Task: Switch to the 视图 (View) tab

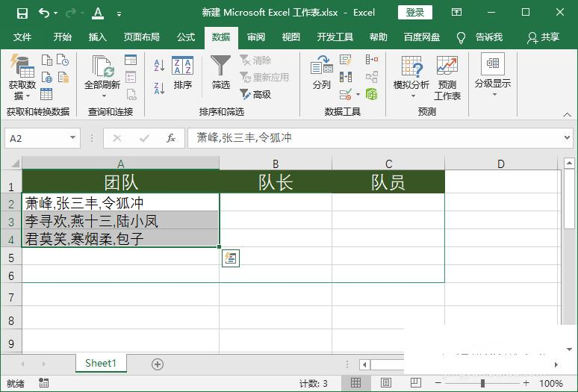Action: point(290,37)
